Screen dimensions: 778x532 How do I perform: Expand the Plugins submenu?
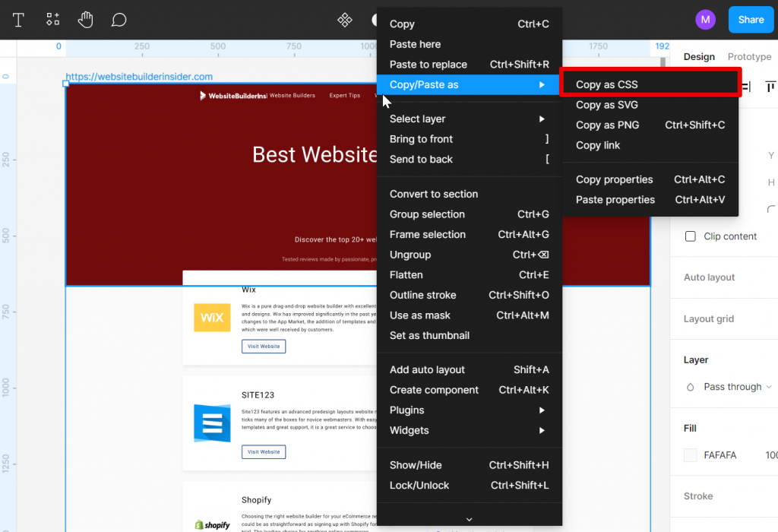pyautogui.click(x=409, y=410)
